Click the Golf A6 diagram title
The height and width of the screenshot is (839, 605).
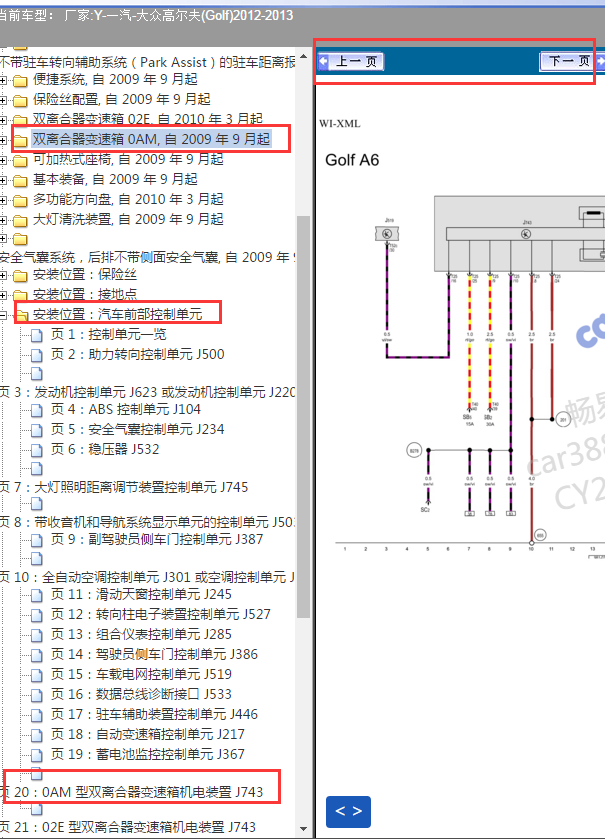(x=352, y=160)
